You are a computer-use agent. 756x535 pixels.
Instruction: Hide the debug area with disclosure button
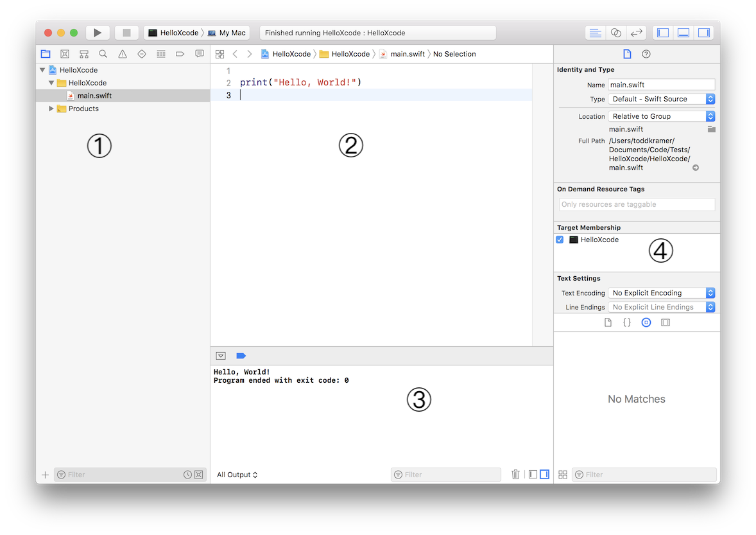tap(221, 356)
